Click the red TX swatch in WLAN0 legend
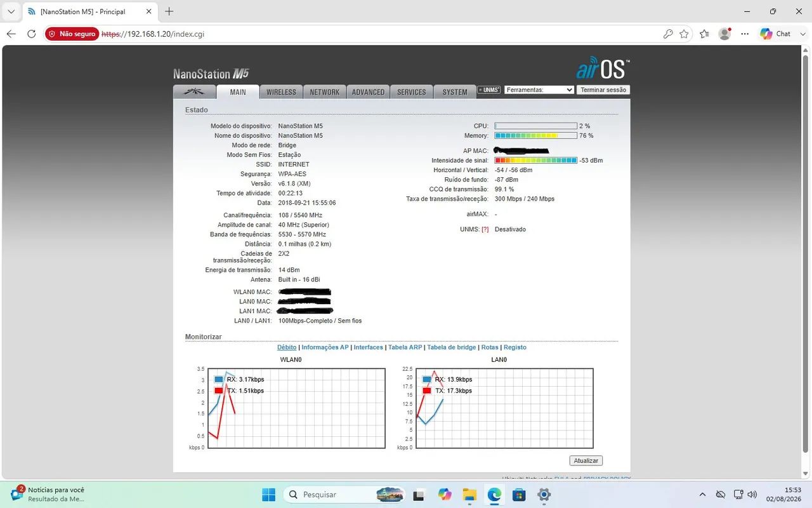Viewport: 812px width, 508px height. 219,391
